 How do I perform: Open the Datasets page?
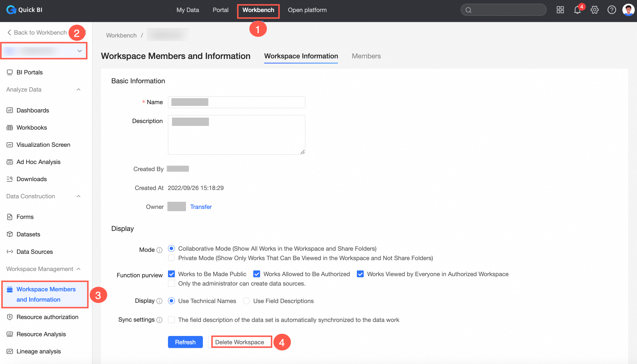click(x=28, y=234)
